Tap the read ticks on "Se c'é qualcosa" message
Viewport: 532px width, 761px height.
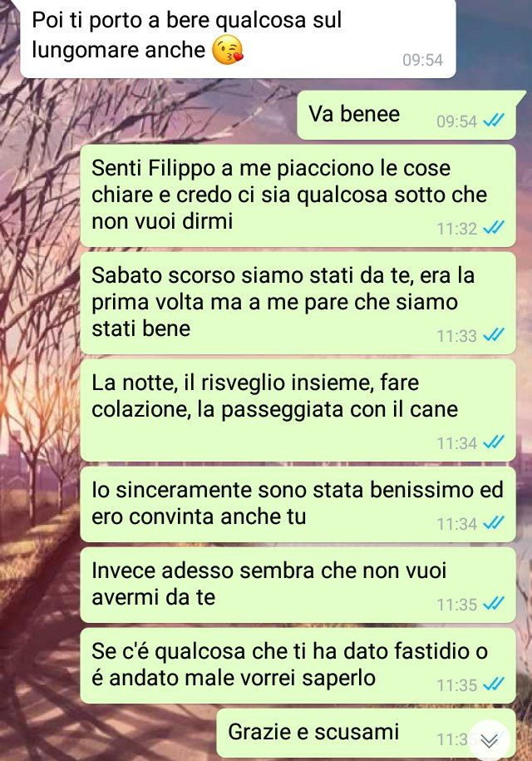click(494, 684)
